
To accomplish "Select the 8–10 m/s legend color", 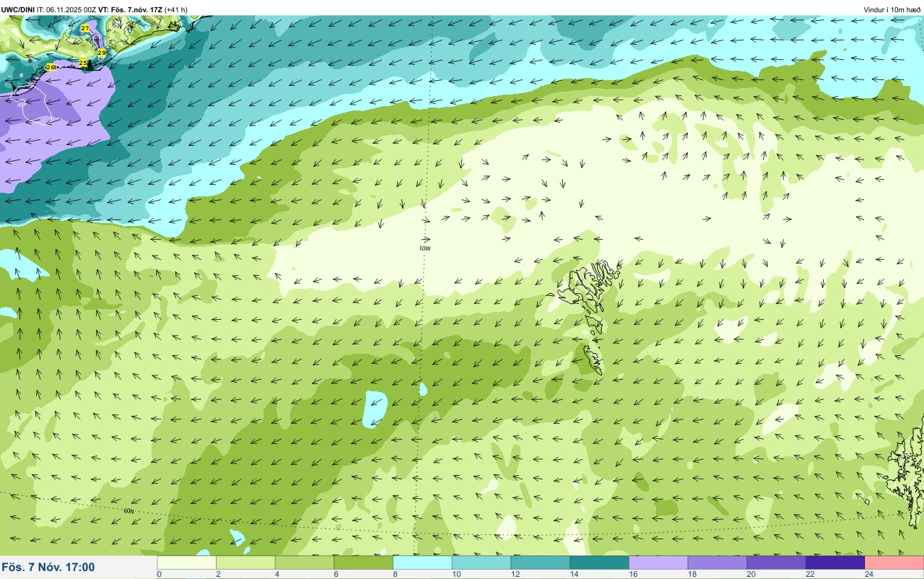I will tap(423, 562).
